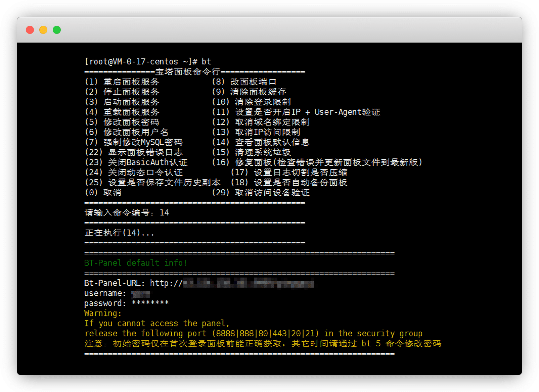Click the green BT-Panel default info text
Image resolution: width=539 pixels, height=392 pixels.
click(135, 263)
